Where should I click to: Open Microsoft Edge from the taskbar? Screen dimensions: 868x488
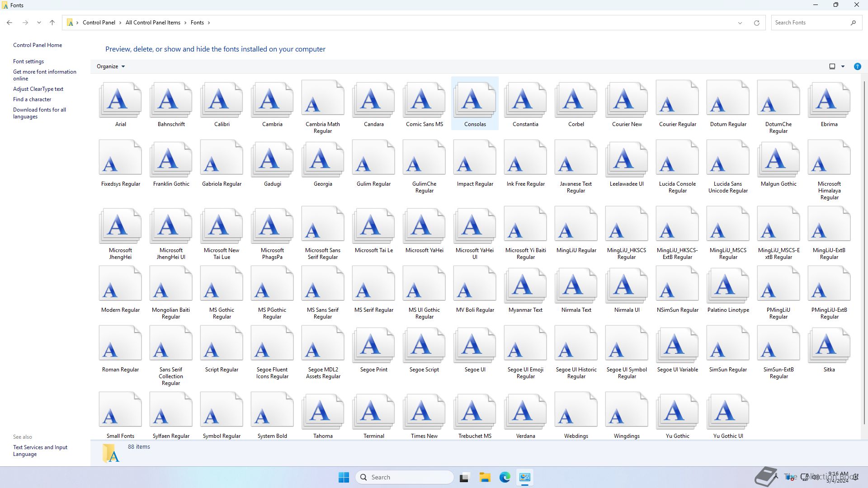505,477
